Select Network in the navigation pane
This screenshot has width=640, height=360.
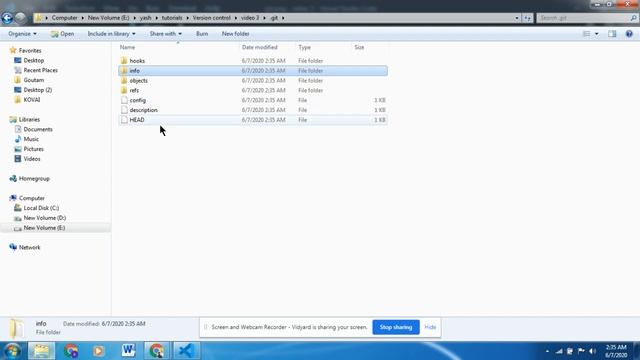pyautogui.click(x=29, y=247)
